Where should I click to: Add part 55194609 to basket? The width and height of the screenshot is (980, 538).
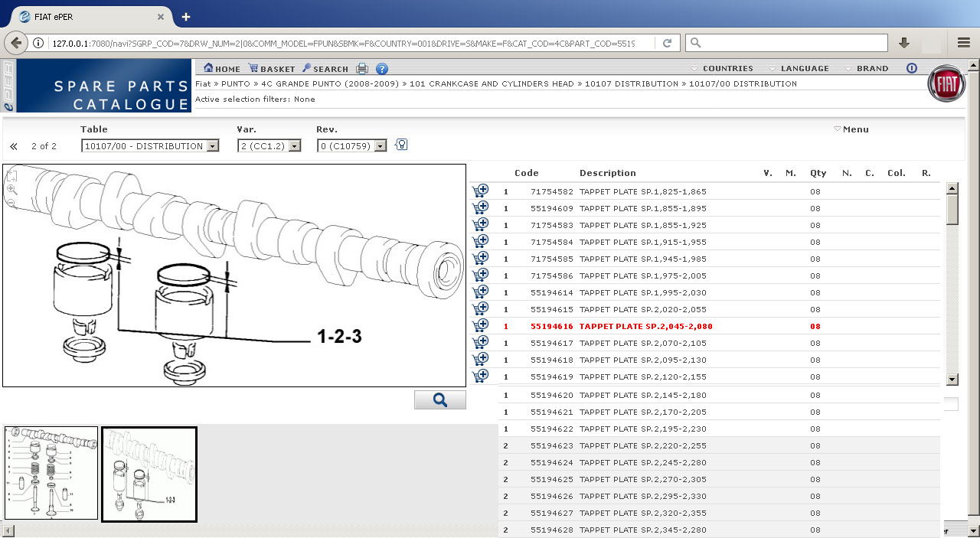[480, 208]
